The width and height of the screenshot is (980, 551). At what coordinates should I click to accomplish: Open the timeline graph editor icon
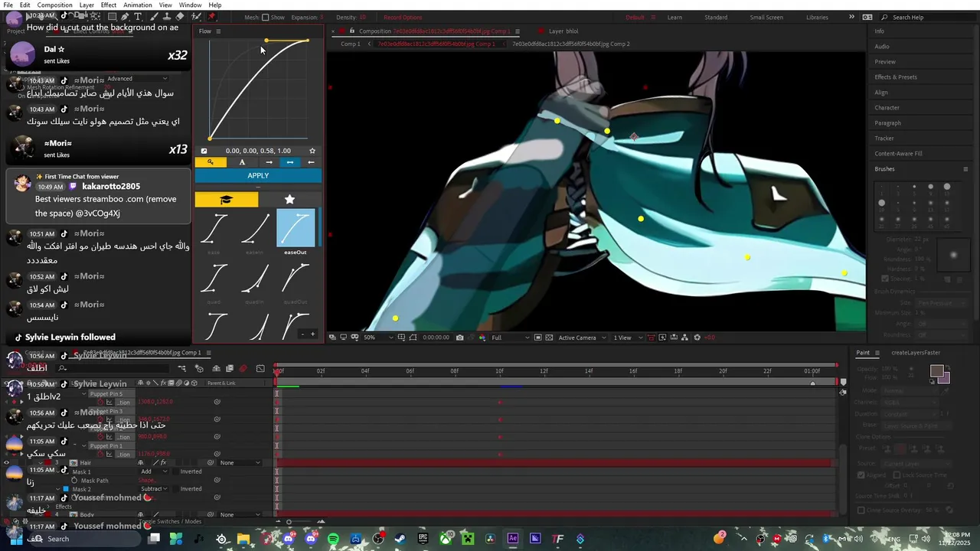(260, 369)
